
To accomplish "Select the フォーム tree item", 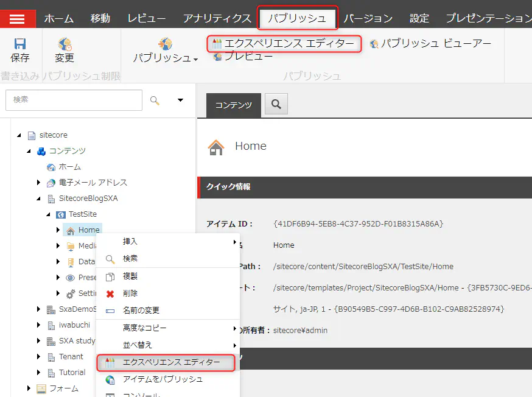I will [x=64, y=388].
